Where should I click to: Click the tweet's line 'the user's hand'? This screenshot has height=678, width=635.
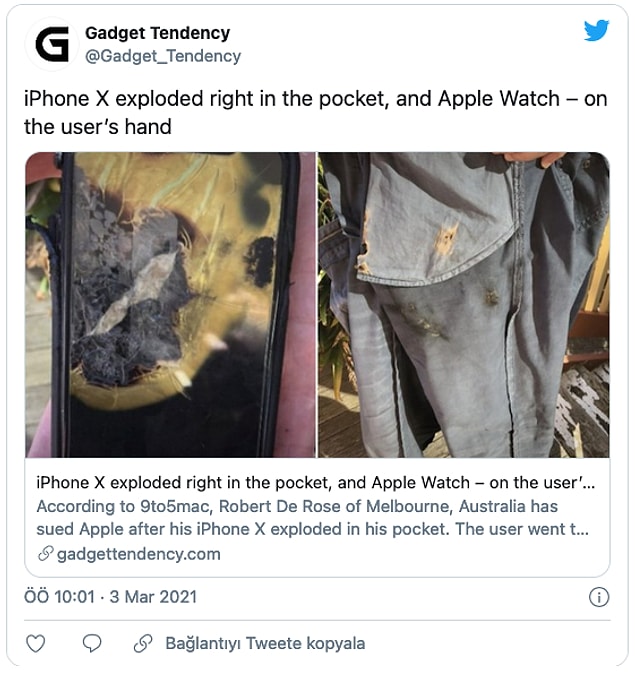98,127
